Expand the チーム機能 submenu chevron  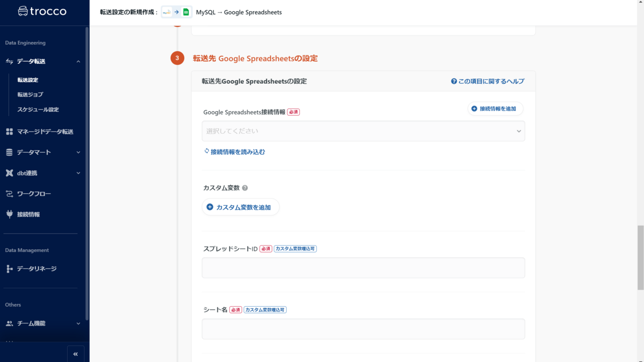click(x=78, y=323)
